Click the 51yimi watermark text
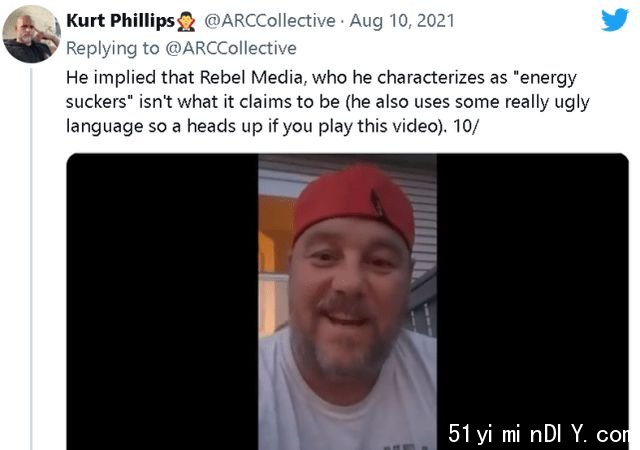Viewport: 640px width, 450px height. (538, 434)
